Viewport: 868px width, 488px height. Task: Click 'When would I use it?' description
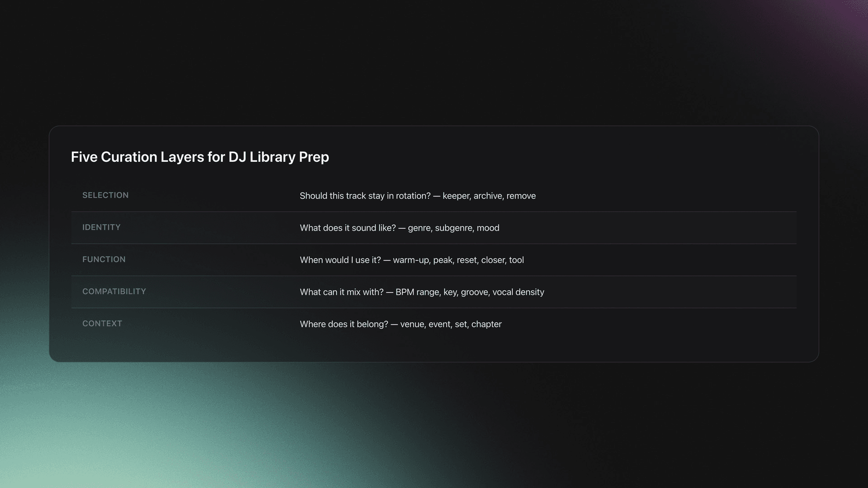click(x=340, y=260)
